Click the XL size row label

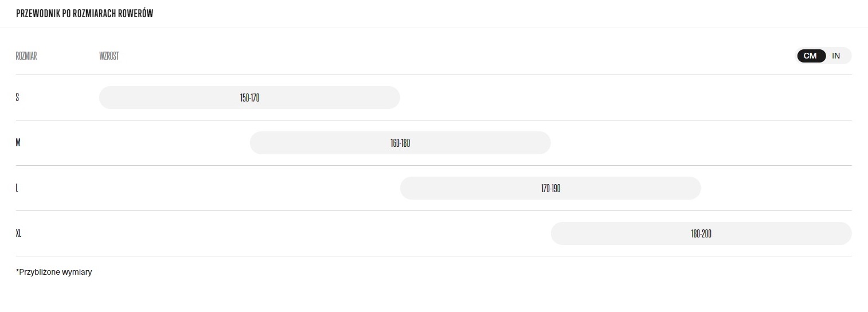[x=18, y=233]
